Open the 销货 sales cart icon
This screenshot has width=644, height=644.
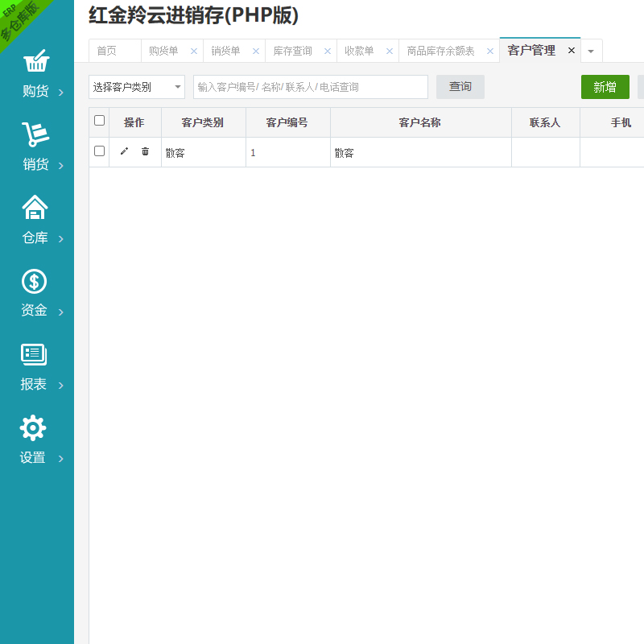(x=35, y=134)
